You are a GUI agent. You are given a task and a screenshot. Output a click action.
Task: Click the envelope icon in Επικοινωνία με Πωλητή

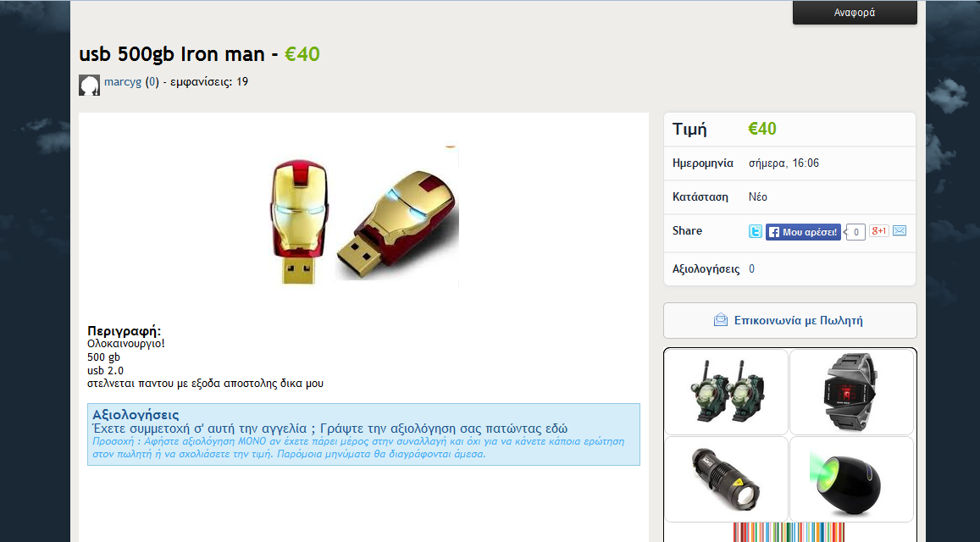[721, 320]
